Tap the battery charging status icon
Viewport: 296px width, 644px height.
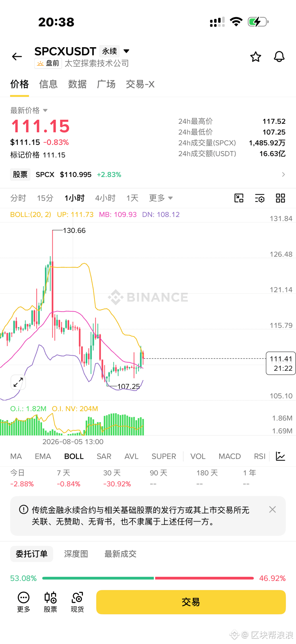click(x=258, y=22)
